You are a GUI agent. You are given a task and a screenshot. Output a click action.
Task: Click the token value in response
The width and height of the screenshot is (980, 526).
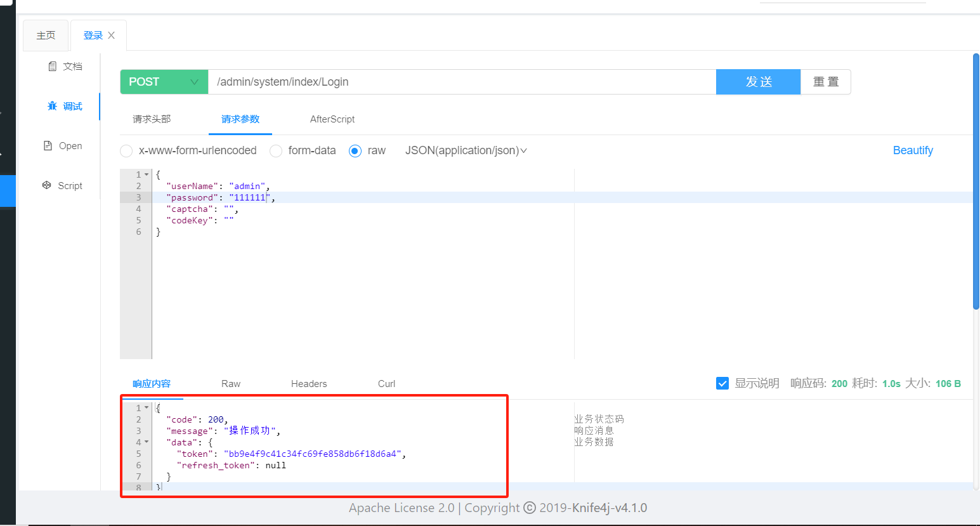tap(313, 454)
